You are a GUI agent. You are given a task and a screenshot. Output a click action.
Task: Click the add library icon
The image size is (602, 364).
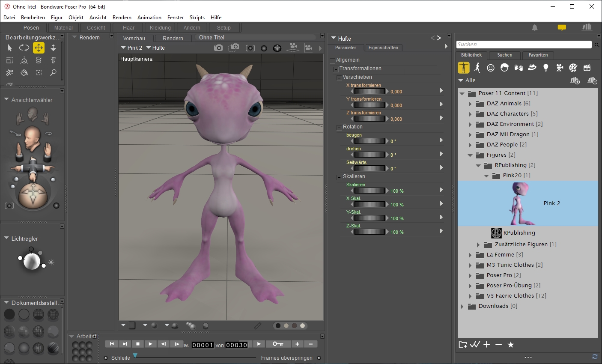[575, 81]
